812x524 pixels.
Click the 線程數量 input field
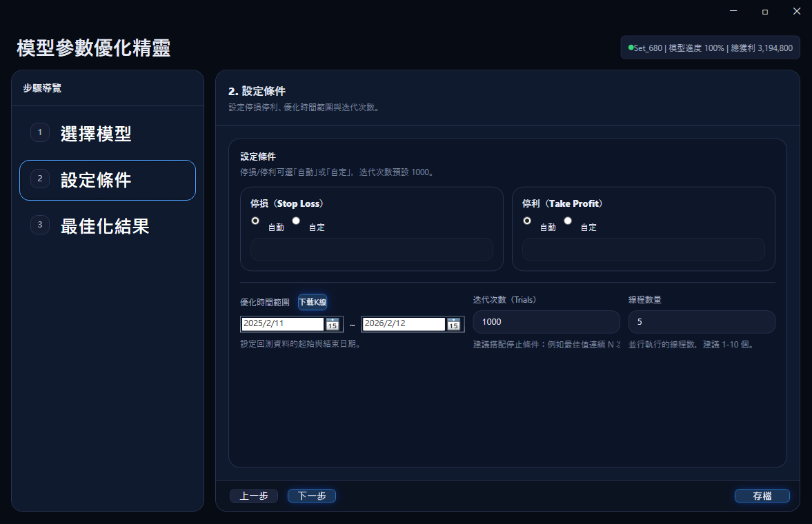(x=701, y=322)
